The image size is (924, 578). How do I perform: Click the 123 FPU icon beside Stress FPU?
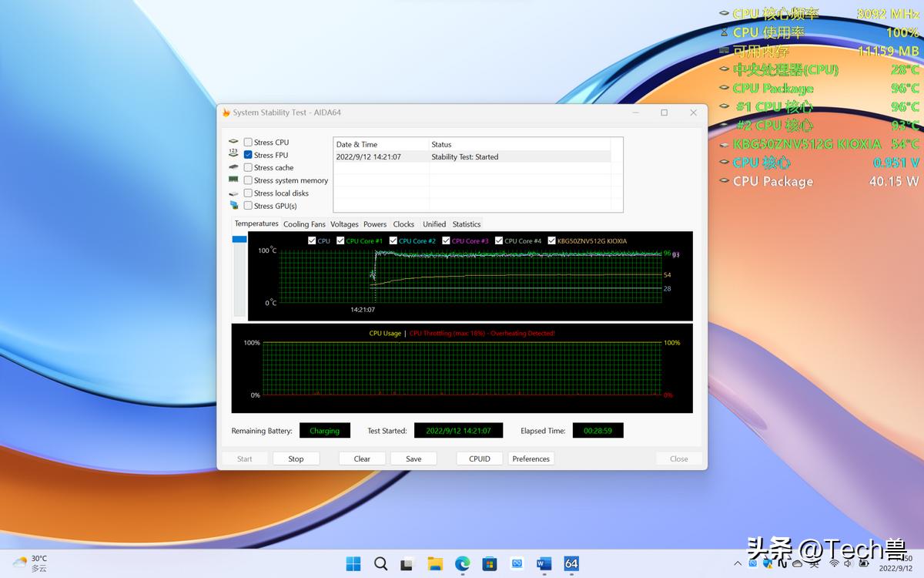click(233, 154)
